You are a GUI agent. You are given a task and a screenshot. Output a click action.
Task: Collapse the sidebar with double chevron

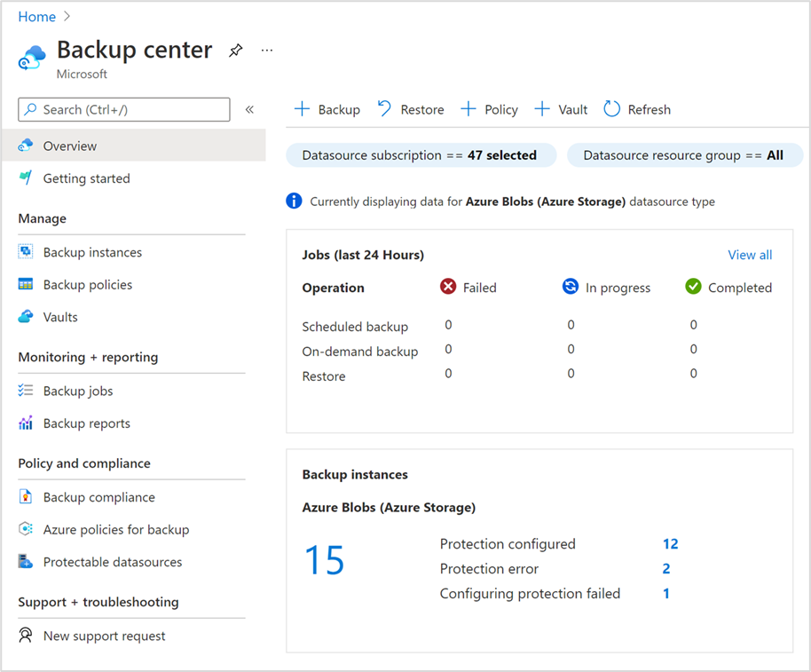(x=249, y=109)
